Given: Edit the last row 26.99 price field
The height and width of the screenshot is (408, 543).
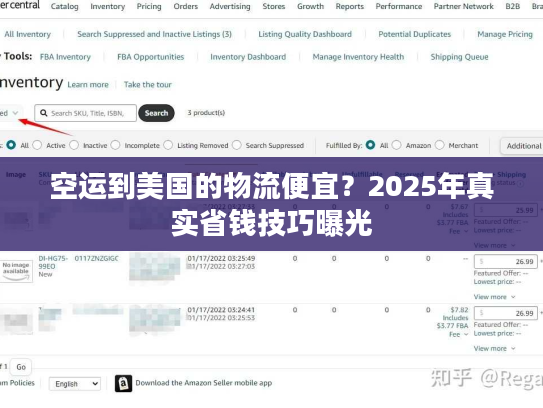Looking at the screenshot, I should coord(506,313).
